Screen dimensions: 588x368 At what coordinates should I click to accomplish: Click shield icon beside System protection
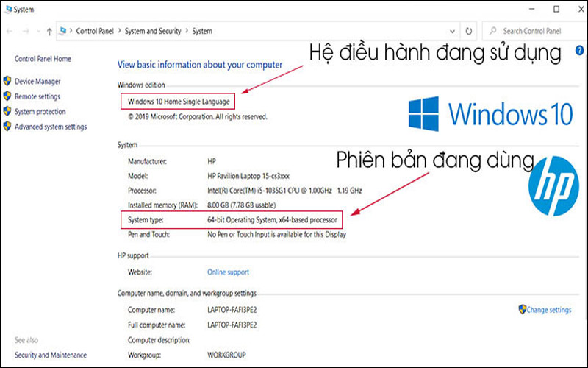coord(7,111)
